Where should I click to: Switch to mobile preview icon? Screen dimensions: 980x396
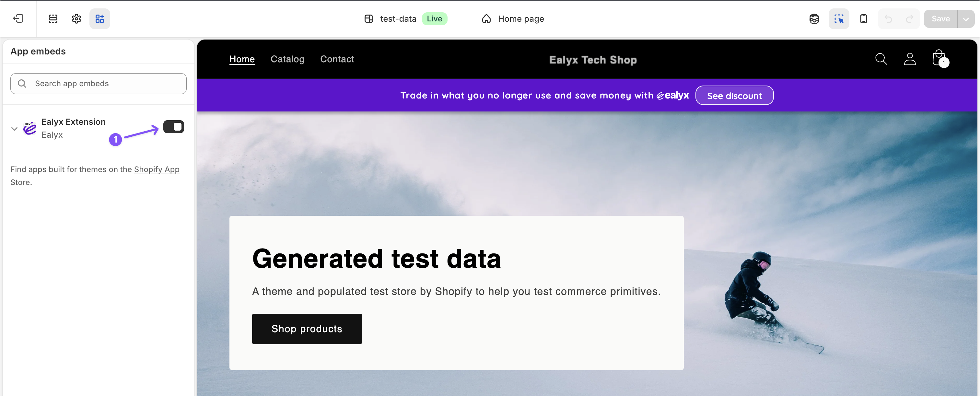point(863,19)
